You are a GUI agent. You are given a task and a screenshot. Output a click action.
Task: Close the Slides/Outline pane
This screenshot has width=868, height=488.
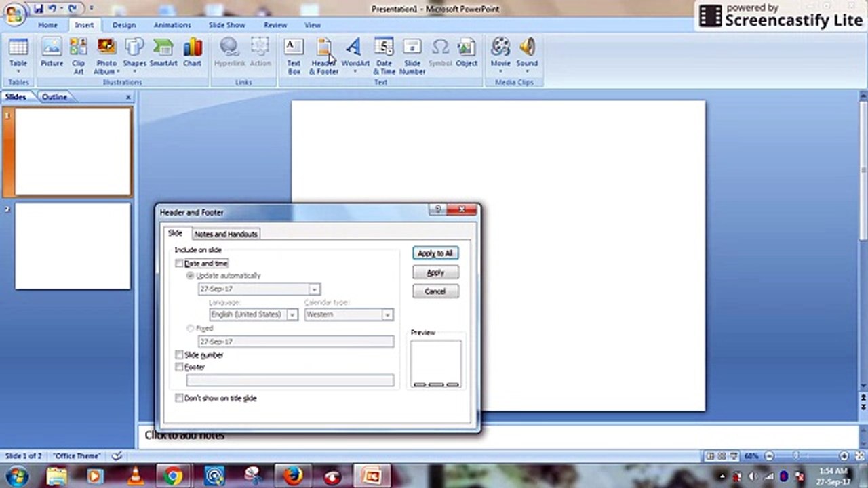pyautogui.click(x=128, y=97)
